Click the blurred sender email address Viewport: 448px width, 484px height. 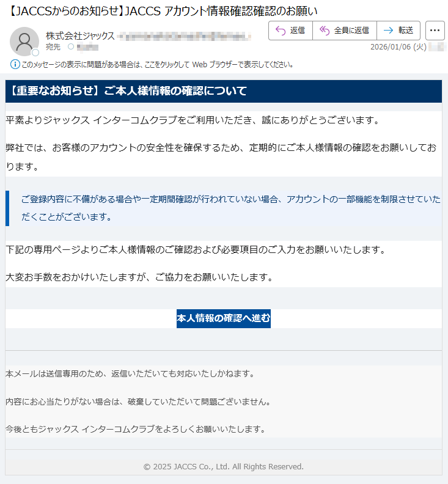[x=183, y=36]
